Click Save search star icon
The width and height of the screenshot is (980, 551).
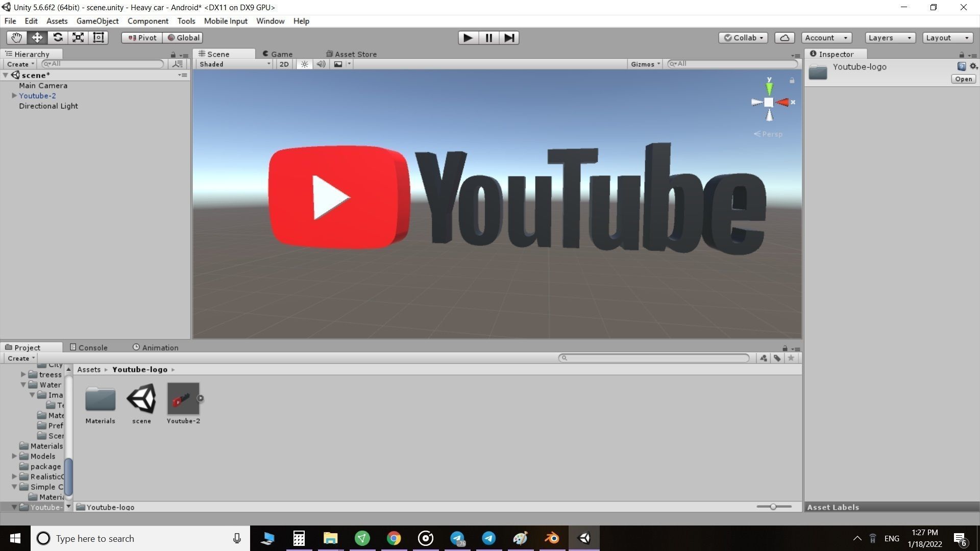[x=791, y=358]
